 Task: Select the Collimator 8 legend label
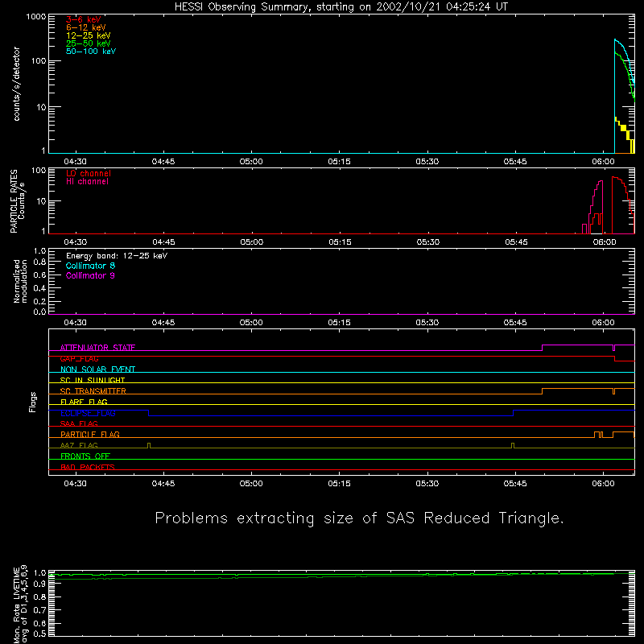pyautogui.click(x=90, y=266)
